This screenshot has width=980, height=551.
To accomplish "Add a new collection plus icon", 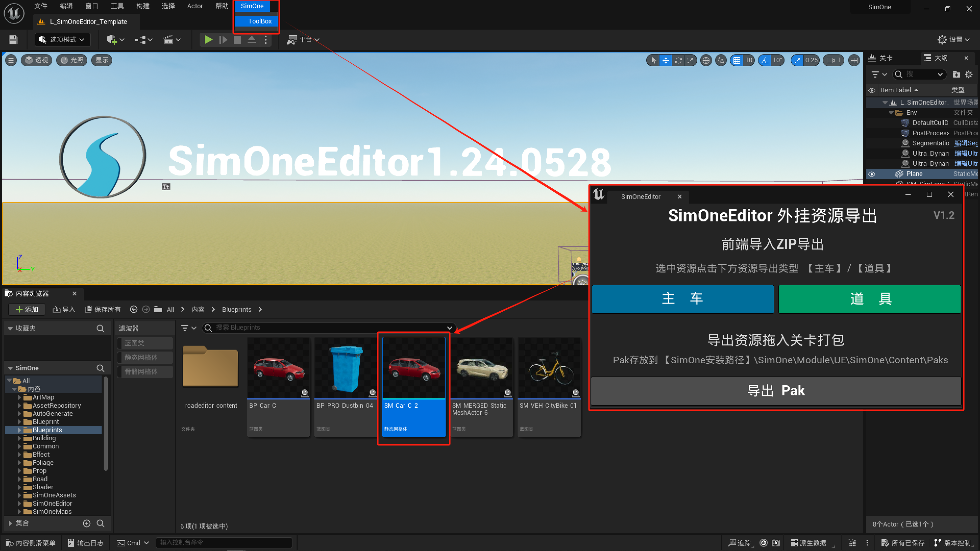I will tap(87, 523).
